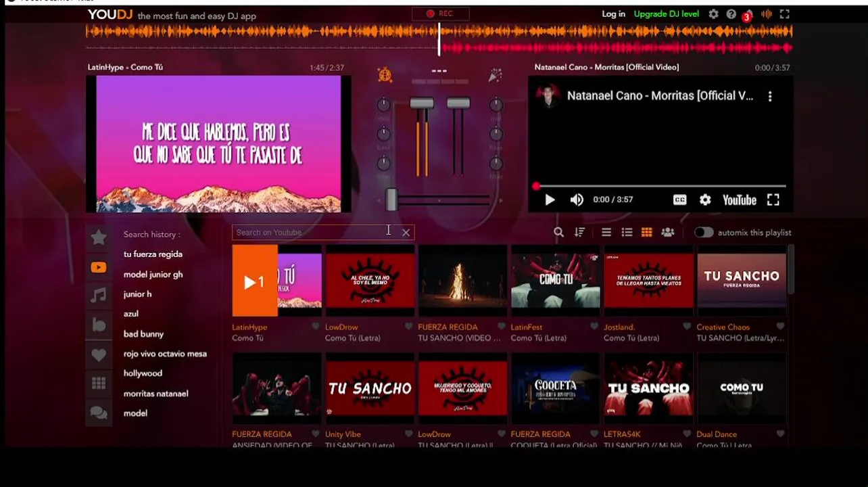This screenshot has width=868, height=487.
Task: Open the settings gear in top bar
Action: point(713,14)
